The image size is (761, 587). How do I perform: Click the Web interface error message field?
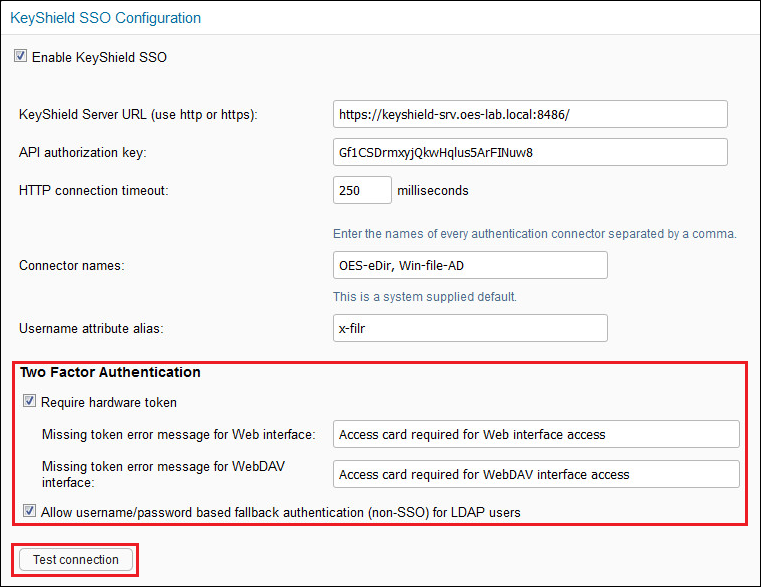click(x=536, y=434)
